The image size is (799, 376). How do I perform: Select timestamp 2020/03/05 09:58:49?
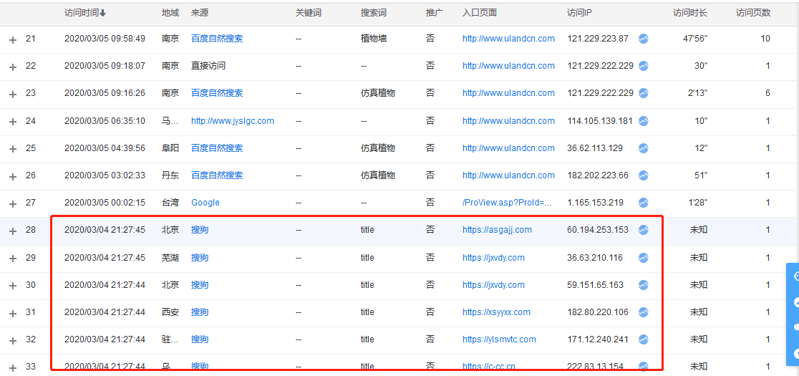105,39
